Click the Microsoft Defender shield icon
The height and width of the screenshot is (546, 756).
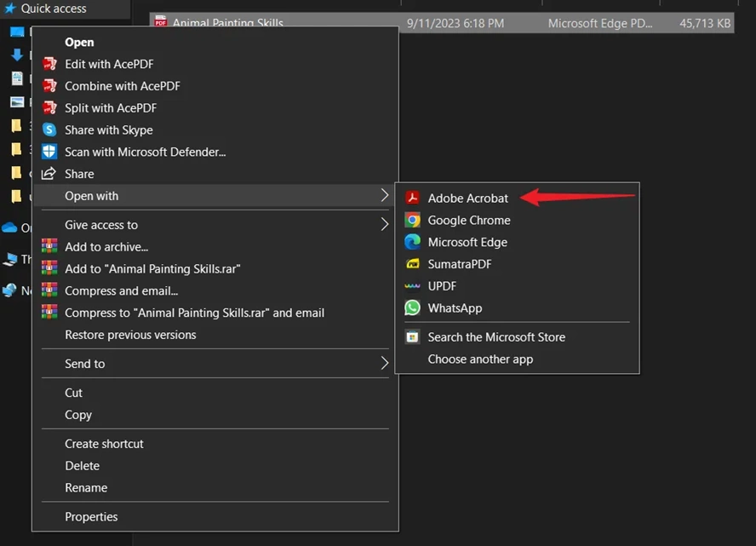49,152
